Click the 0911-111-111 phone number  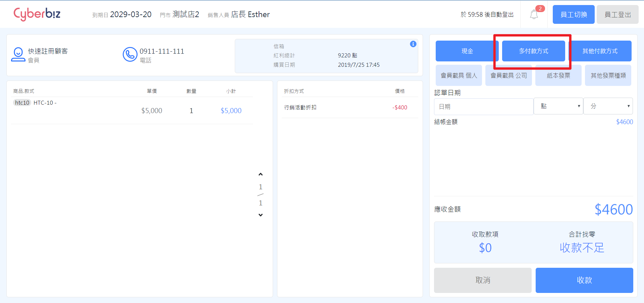tap(162, 51)
